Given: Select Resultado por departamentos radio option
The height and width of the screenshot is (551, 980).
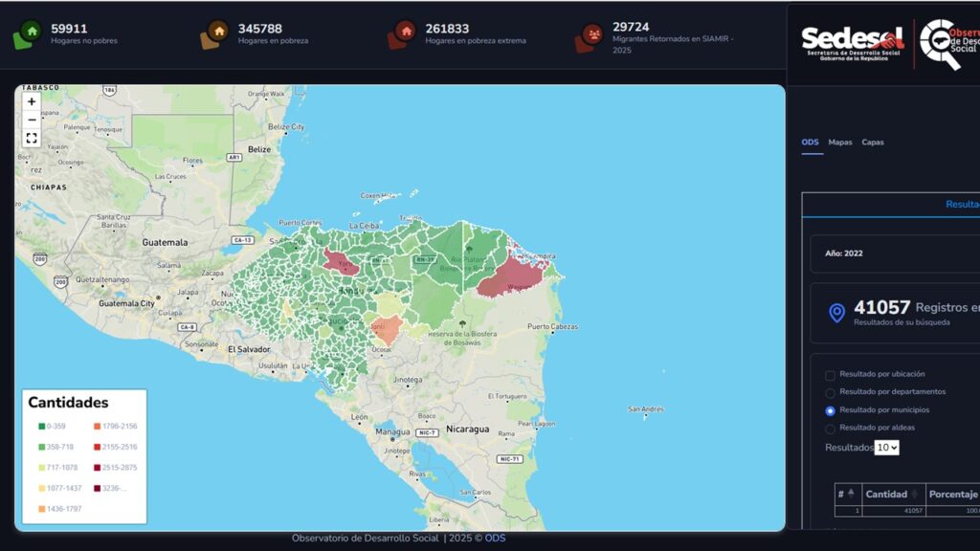Looking at the screenshot, I should tap(830, 392).
